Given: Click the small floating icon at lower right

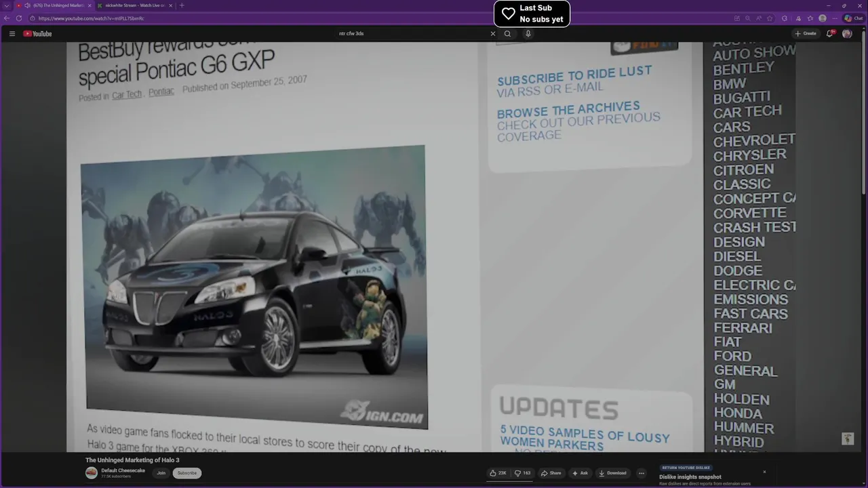Looking at the screenshot, I should (x=848, y=439).
